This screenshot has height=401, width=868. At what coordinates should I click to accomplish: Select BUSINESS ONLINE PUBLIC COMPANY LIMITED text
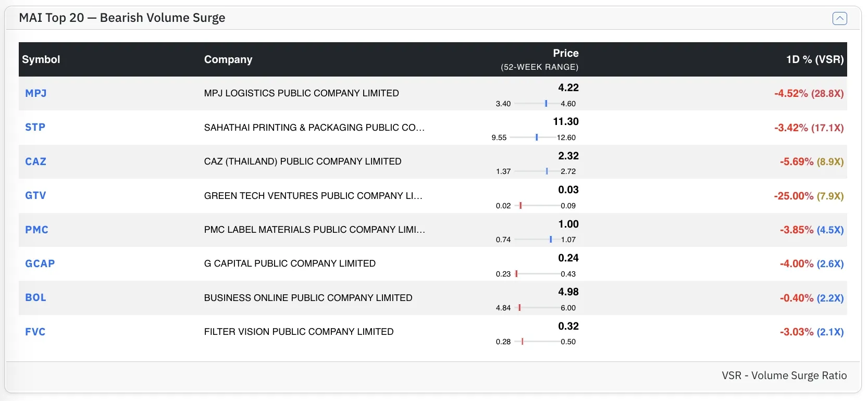pyautogui.click(x=308, y=298)
